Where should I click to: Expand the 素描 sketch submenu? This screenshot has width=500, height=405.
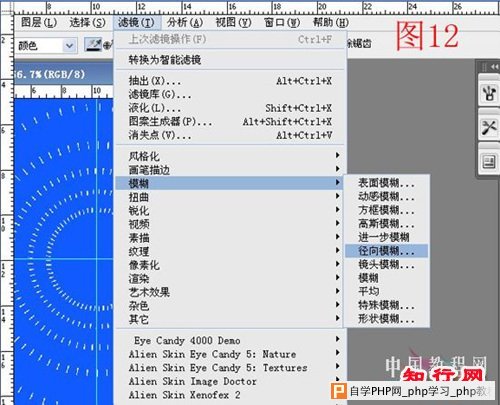tap(230, 238)
